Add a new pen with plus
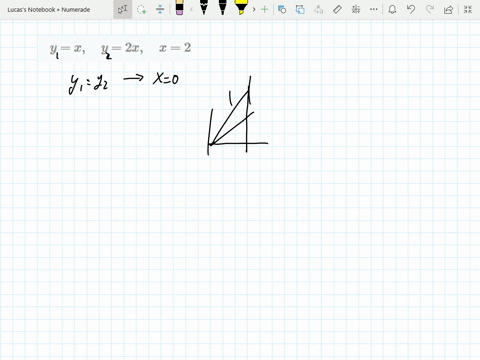The height and width of the screenshot is (360, 480). coord(265,9)
